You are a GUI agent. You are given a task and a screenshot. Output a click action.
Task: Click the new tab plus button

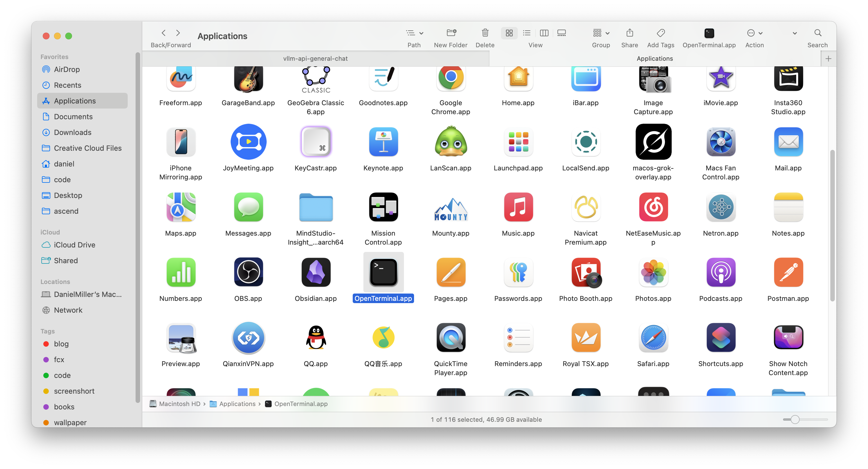pos(828,58)
